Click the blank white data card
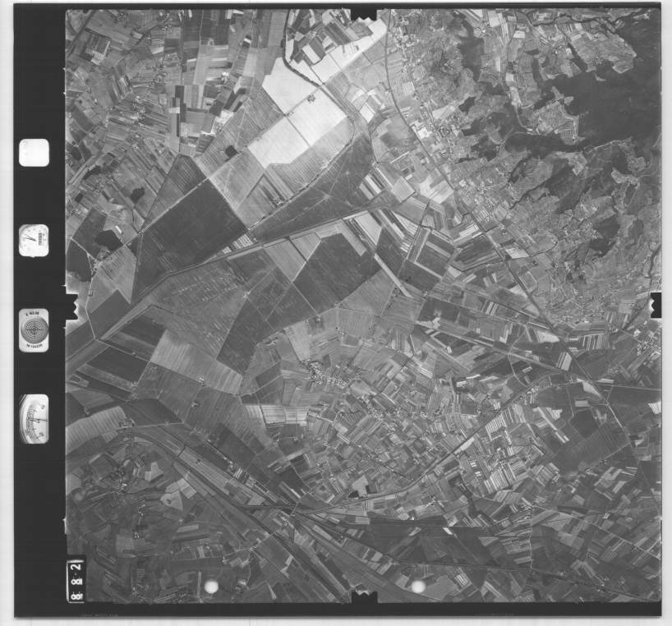Screen dimensions: 672x626 34,152
